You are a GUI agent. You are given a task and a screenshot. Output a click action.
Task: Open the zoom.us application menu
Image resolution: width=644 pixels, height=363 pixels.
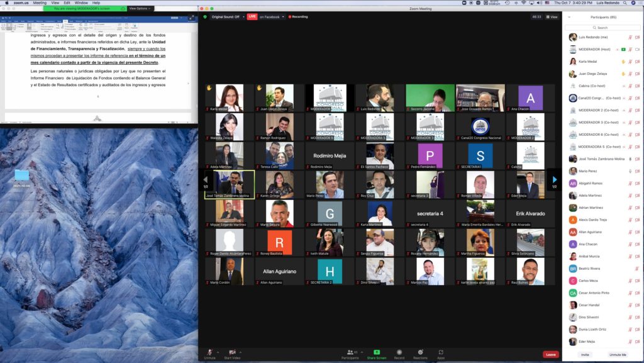(x=21, y=3)
